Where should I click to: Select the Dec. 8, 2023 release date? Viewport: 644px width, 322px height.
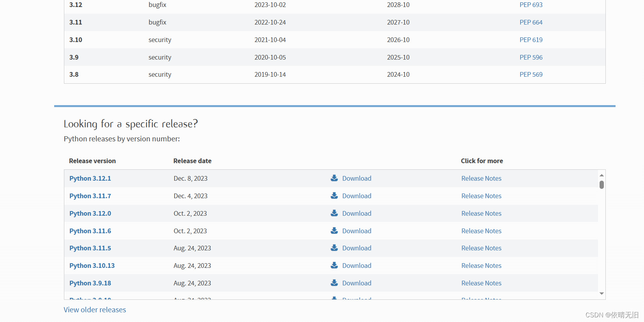pos(191,178)
